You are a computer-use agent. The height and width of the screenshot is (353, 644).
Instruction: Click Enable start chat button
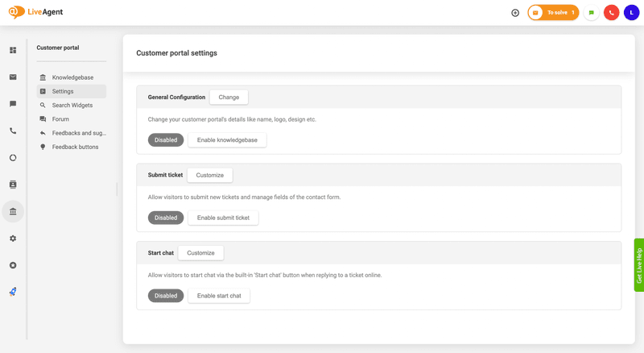point(219,296)
